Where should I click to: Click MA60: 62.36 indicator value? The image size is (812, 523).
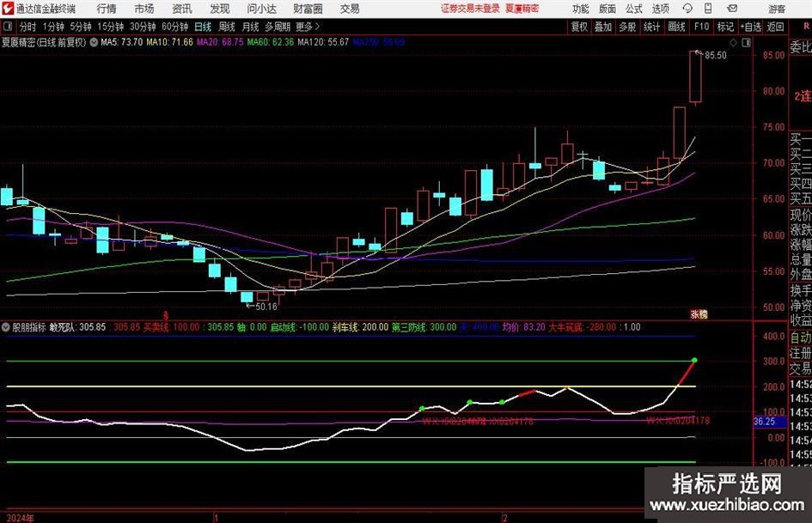(271, 42)
